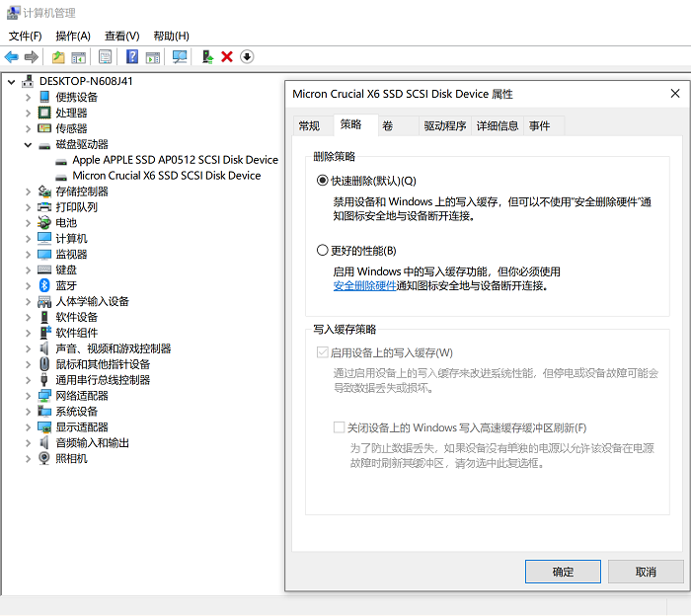This screenshot has height=616, width=691.
Task: Click the 网络适配器 network icon
Action: pyautogui.click(x=44, y=395)
